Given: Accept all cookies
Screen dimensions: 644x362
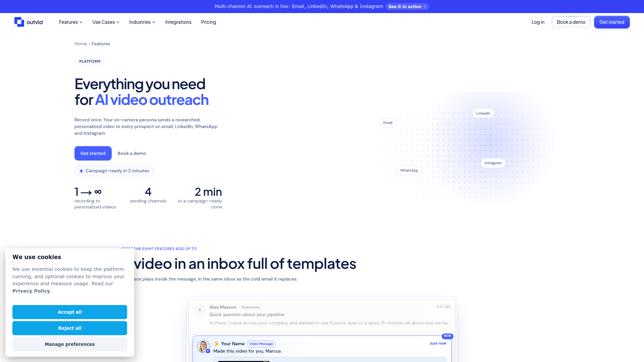Looking at the screenshot, I should (x=70, y=312).
